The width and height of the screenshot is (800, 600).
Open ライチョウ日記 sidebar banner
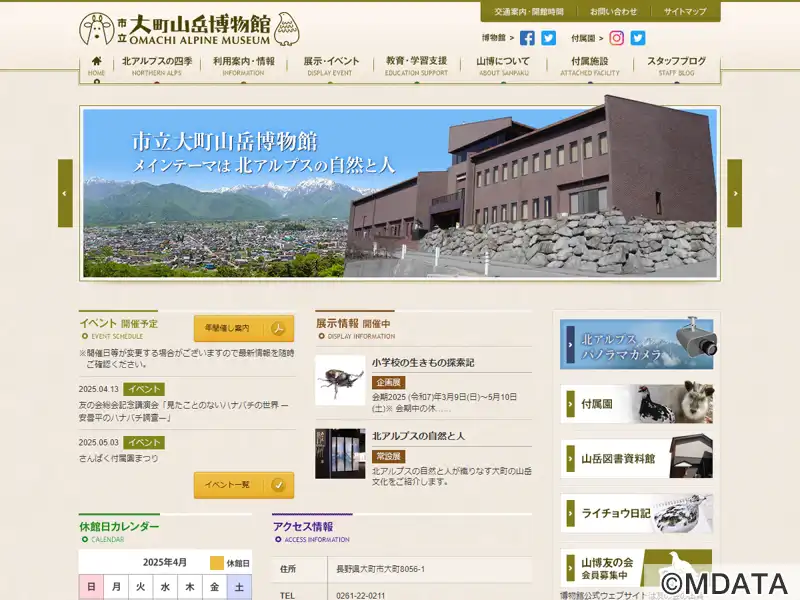pyautogui.click(x=637, y=513)
